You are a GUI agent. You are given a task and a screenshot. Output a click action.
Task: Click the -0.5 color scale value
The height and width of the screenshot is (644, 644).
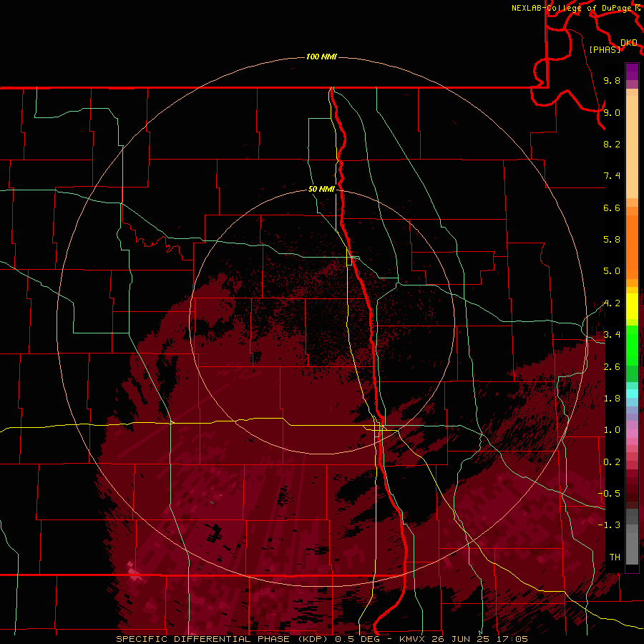(x=609, y=494)
